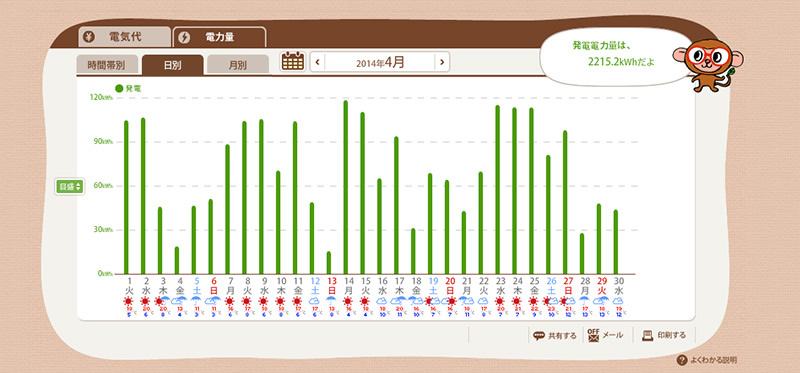800x373 pixels.
Task: Go to next month with right chevron
Action: [442, 62]
